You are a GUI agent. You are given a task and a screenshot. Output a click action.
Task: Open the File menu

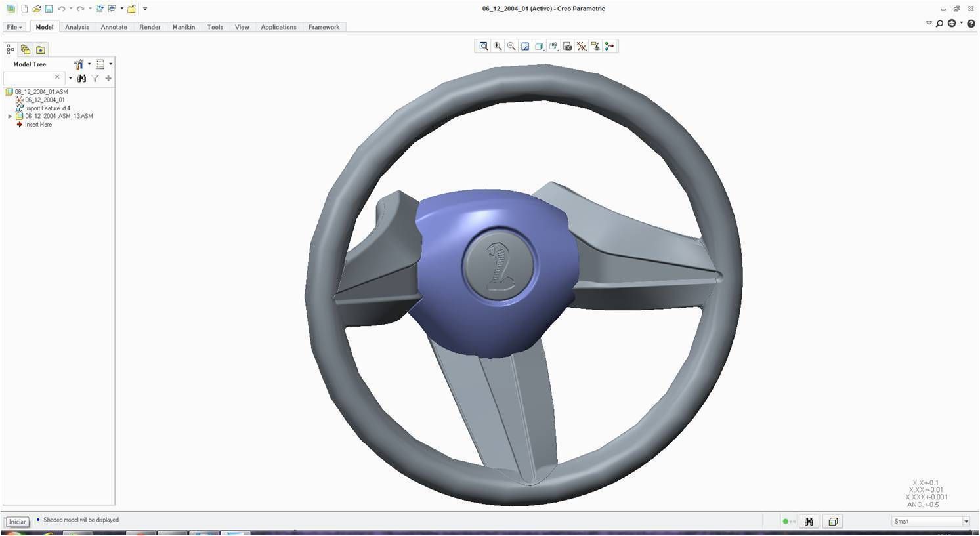(14, 27)
